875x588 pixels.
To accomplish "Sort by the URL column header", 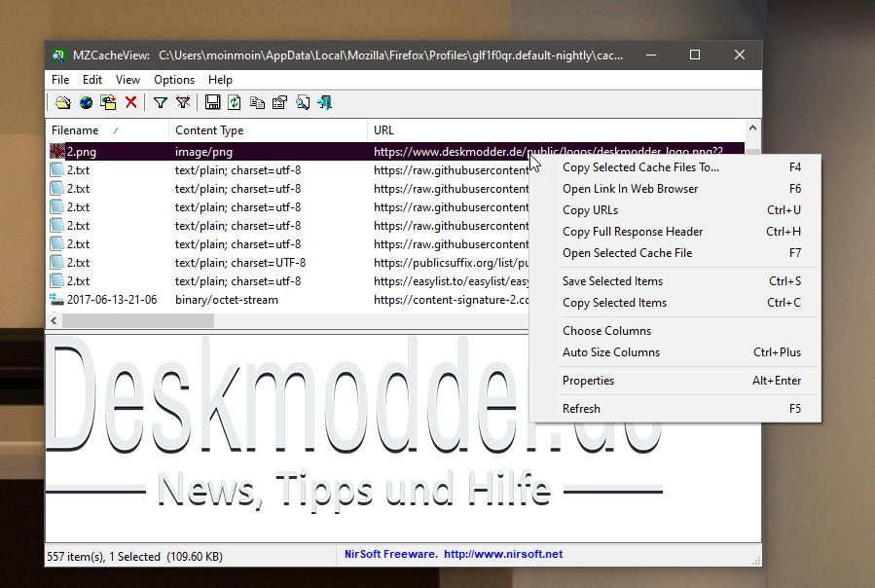I will pos(556,130).
